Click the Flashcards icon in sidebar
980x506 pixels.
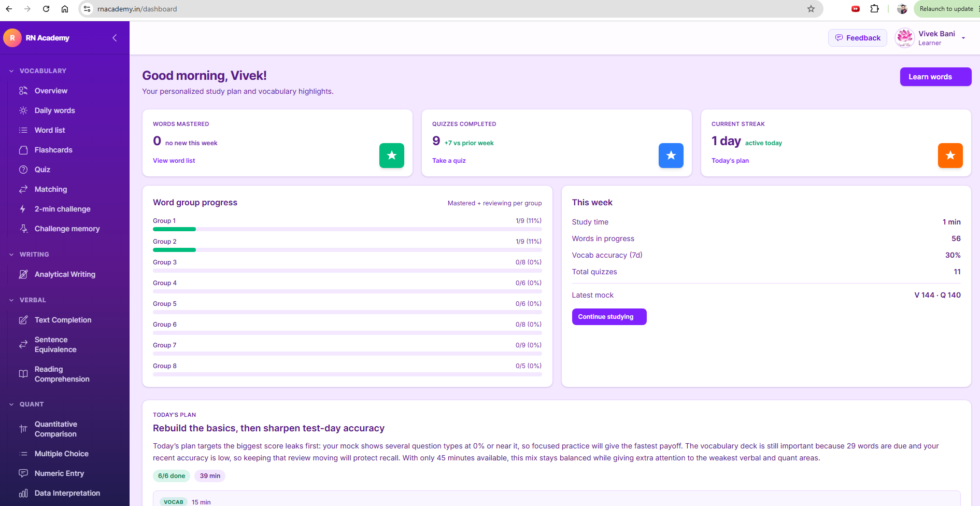click(x=23, y=150)
